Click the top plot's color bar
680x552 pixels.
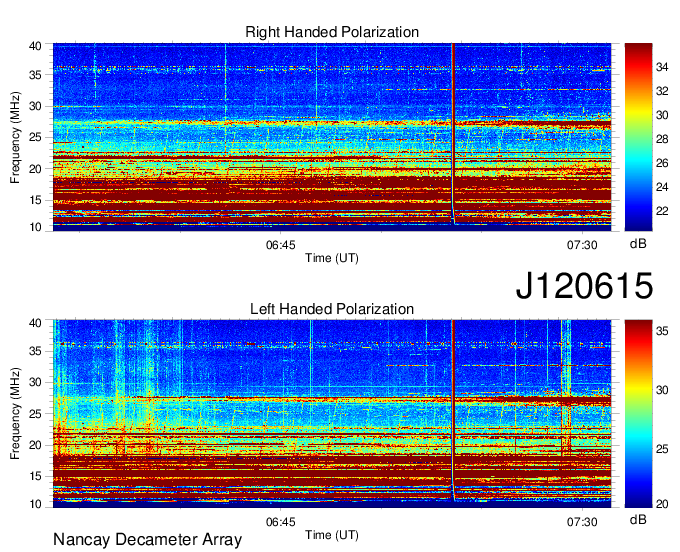coord(638,137)
